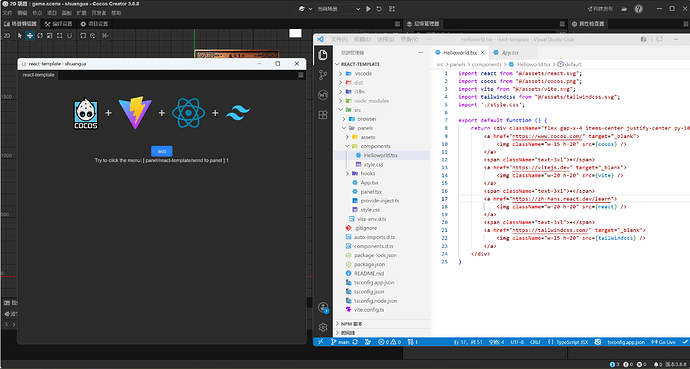
Task: Click UTF-8 encoding in VS Code status bar
Action: click(517, 342)
